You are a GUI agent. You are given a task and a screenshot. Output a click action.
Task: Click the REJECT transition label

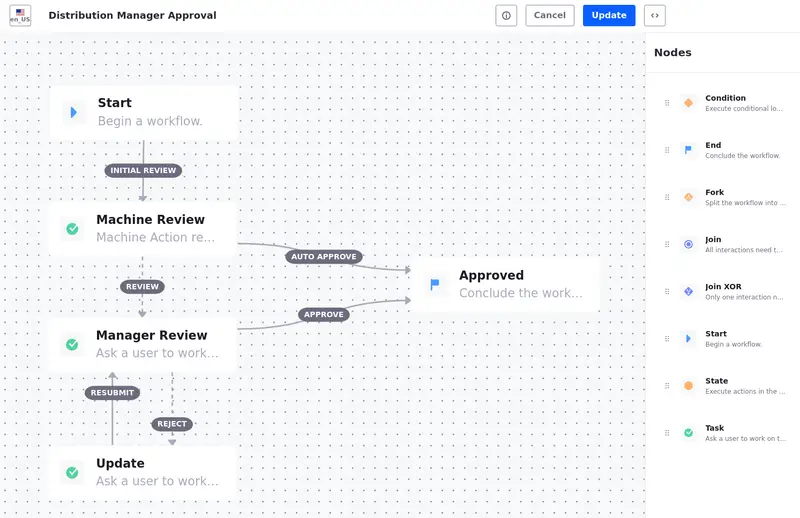pos(172,424)
